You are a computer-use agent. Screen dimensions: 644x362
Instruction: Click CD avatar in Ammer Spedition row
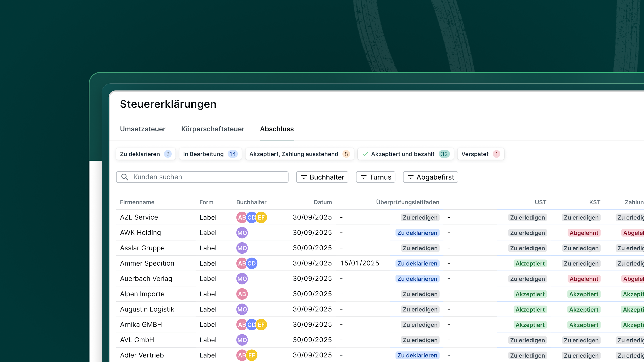(x=252, y=263)
